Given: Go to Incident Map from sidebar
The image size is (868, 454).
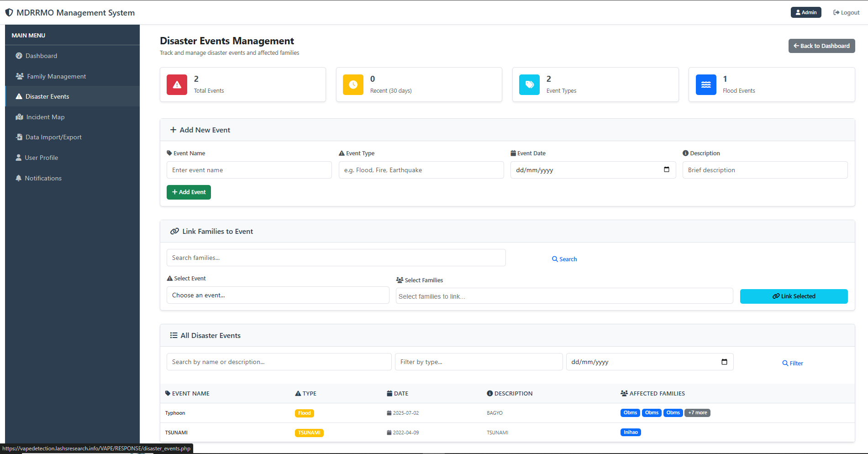Looking at the screenshot, I should [45, 117].
